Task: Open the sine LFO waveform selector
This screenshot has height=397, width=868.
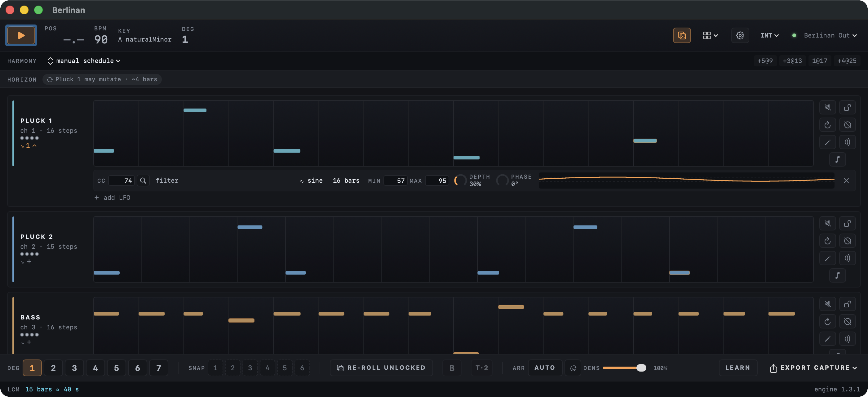Action: tap(311, 181)
